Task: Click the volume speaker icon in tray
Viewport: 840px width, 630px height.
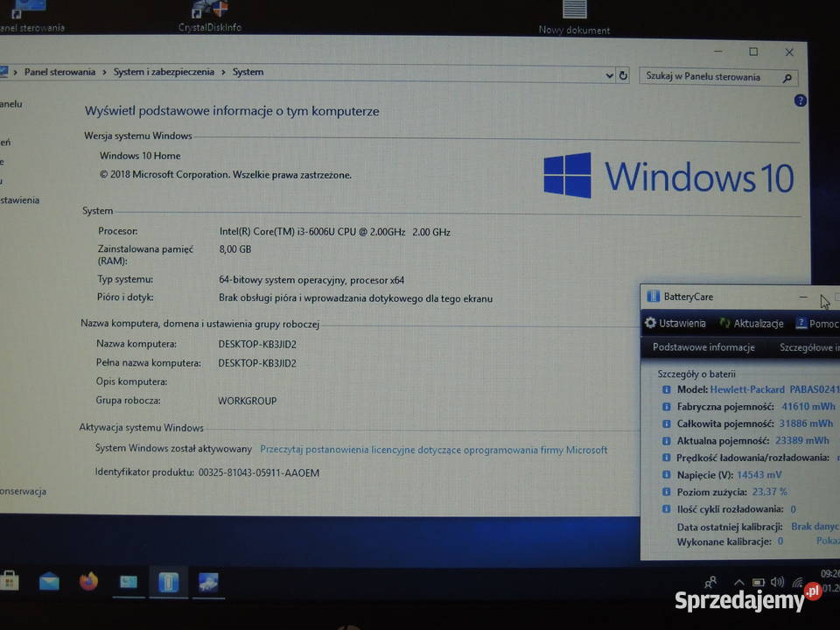Action: 777,583
